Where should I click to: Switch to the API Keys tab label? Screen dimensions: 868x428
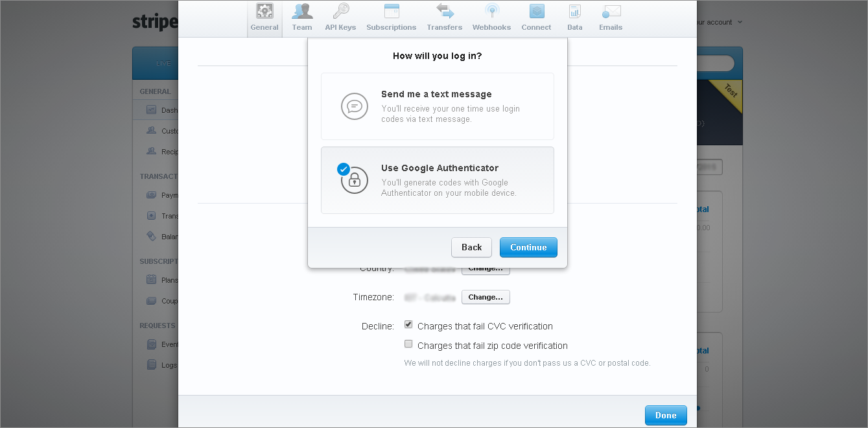point(340,27)
